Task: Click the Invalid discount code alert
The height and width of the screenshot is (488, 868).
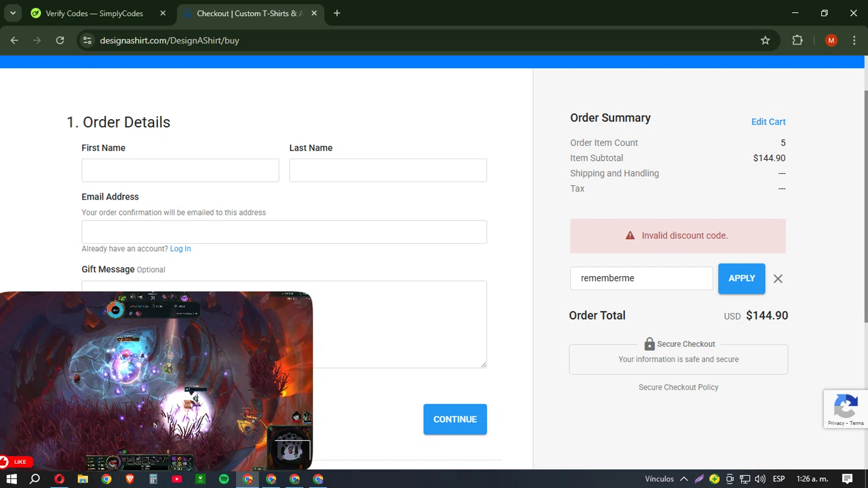Action: (x=678, y=236)
